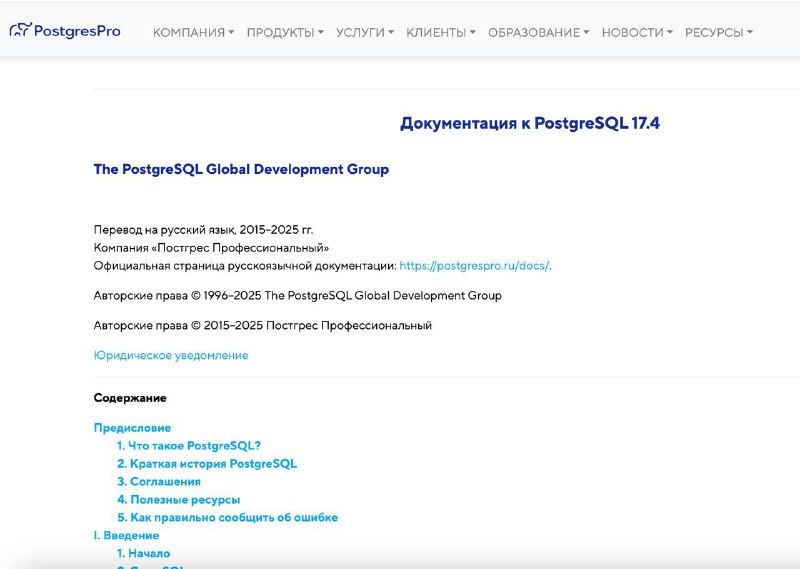The height and width of the screenshot is (569, 800).
Task: Click 'Перевод на русский язык, 2015–2025 гг.' text
Action: pos(203,230)
